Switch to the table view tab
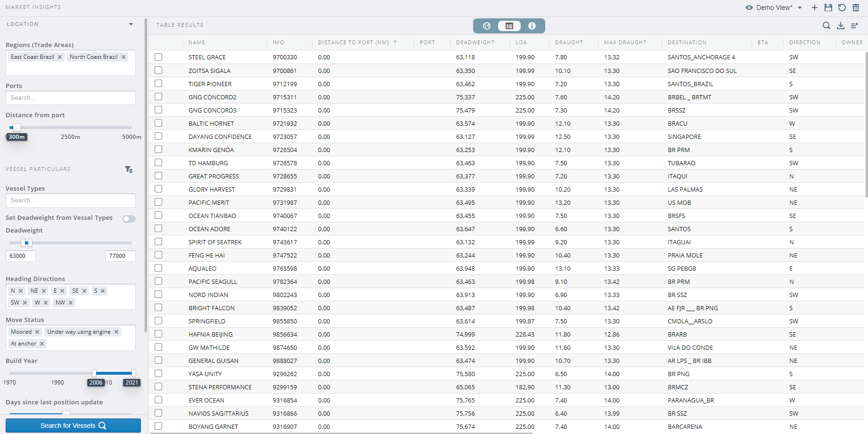This screenshot has width=868, height=434. pyautogui.click(x=509, y=26)
